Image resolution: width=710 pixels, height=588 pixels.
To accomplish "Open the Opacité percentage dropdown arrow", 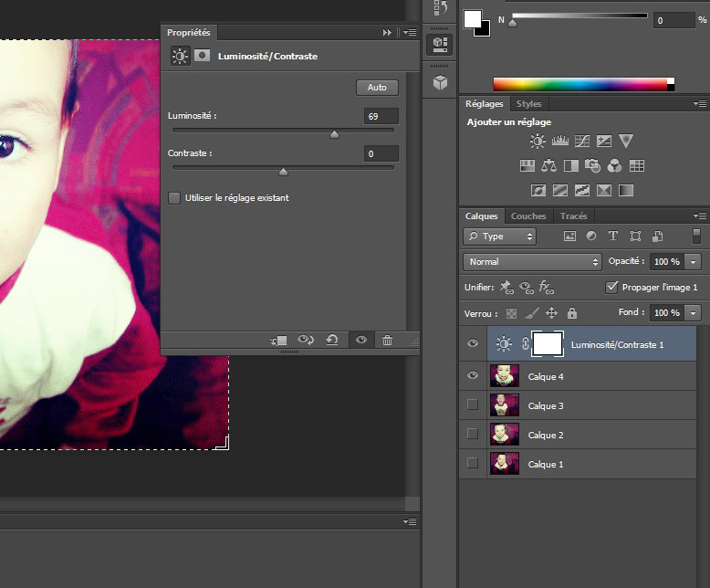I will (694, 261).
